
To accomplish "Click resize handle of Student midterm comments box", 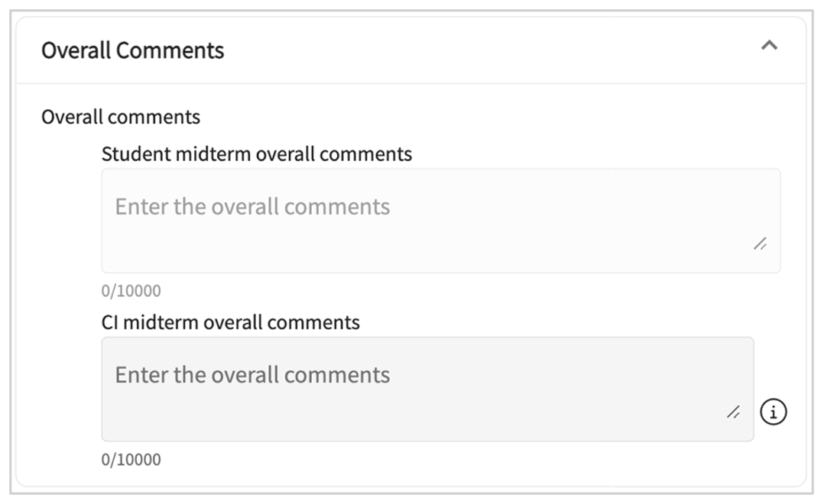I will [x=760, y=244].
